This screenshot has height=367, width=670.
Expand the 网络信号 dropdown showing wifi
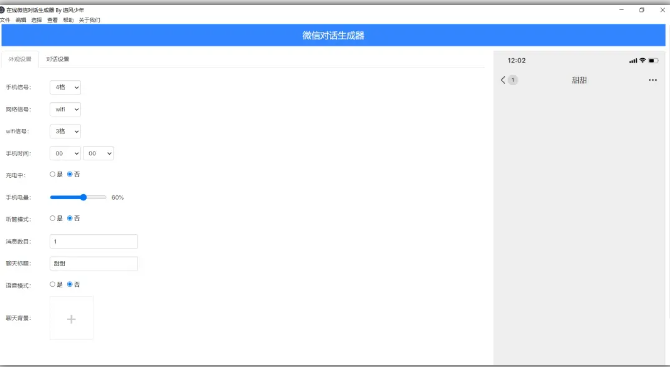click(65, 109)
